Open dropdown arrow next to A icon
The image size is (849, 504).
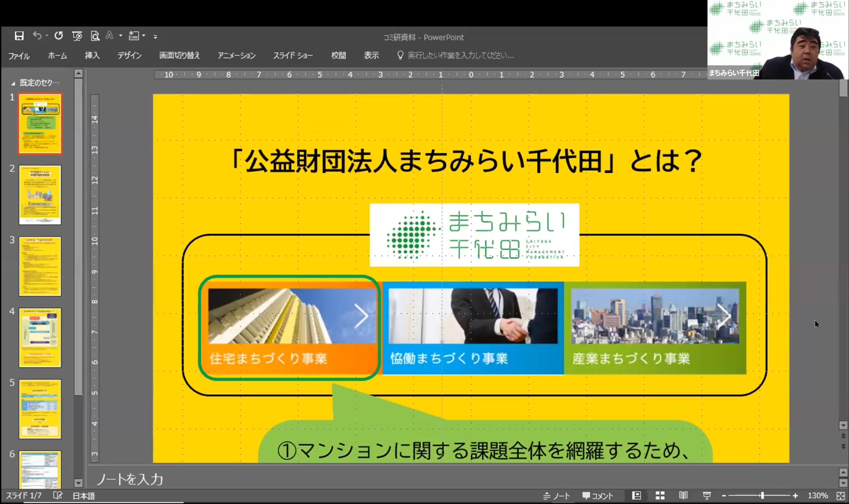[x=121, y=35]
